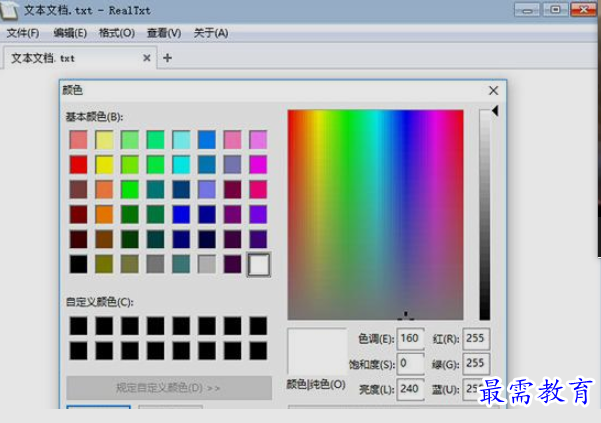
Task: Click the 绿(G) green value field
Action: (x=476, y=364)
